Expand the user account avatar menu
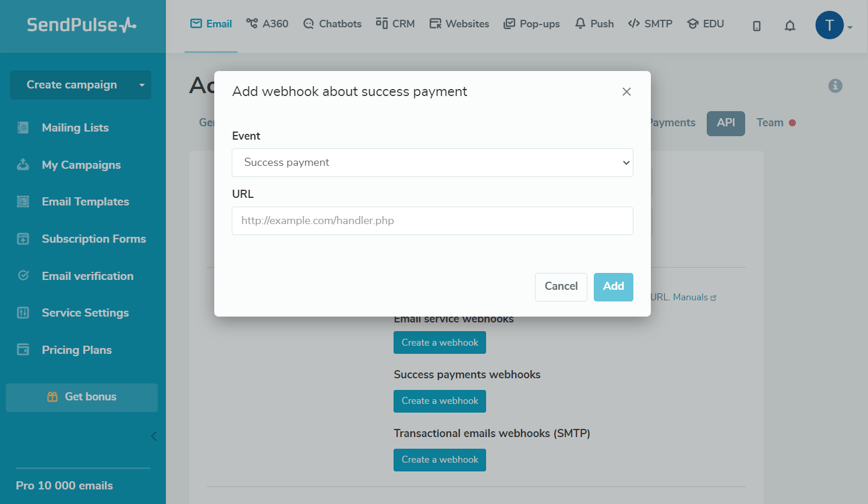Image resolution: width=868 pixels, height=504 pixels. click(x=832, y=26)
